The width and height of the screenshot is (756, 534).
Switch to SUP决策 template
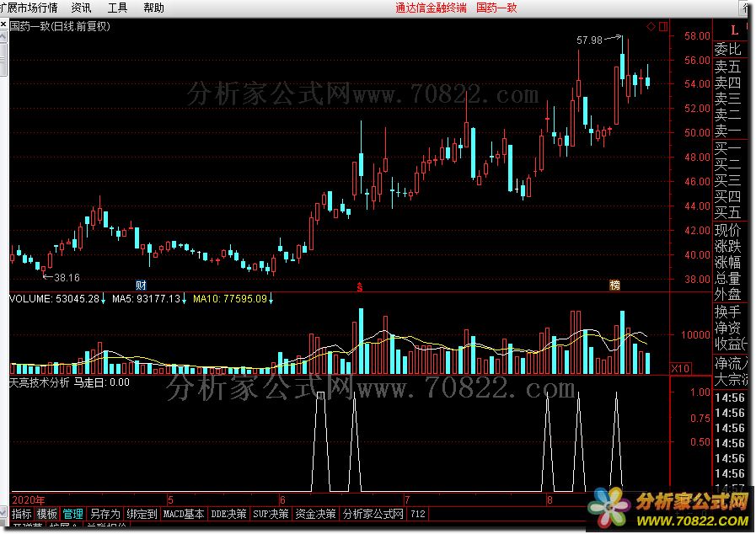271,514
